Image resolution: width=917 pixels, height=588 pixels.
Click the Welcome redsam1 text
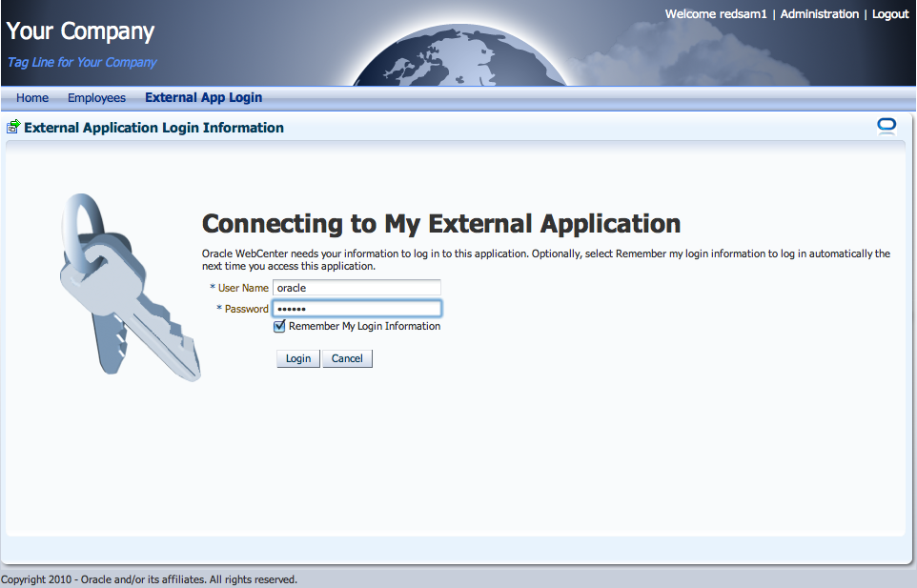(x=714, y=13)
